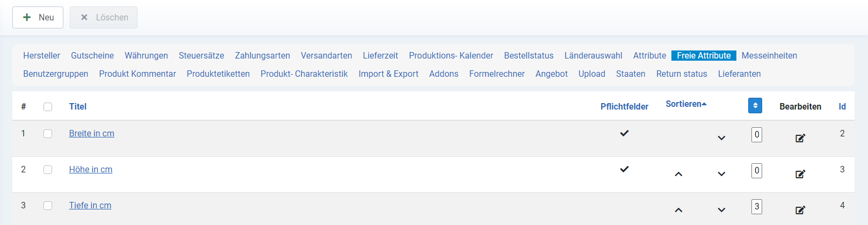The height and width of the screenshot is (225, 868).
Task: Click the order field for Tiefe in cm
Action: click(x=757, y=207)
